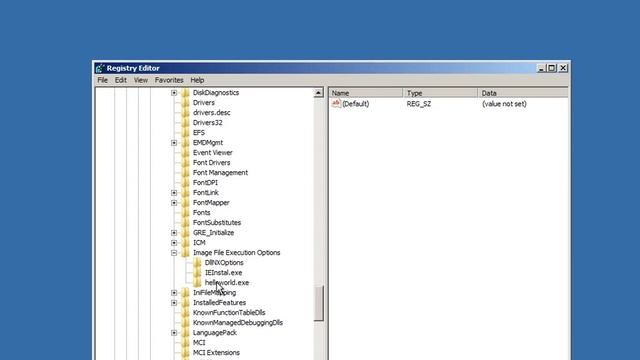Click the IEInstal.exe folder icon
Viewport: 640px width, 360px height.
coord(197,273)
